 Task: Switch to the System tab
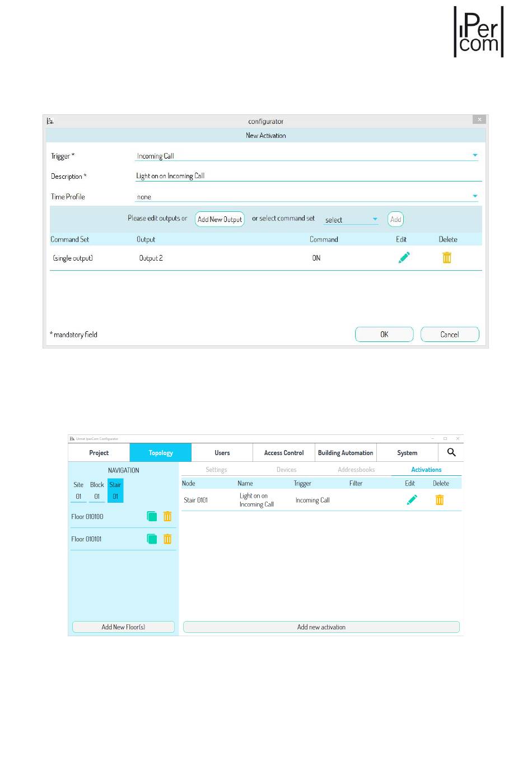(x=407, y=453)
